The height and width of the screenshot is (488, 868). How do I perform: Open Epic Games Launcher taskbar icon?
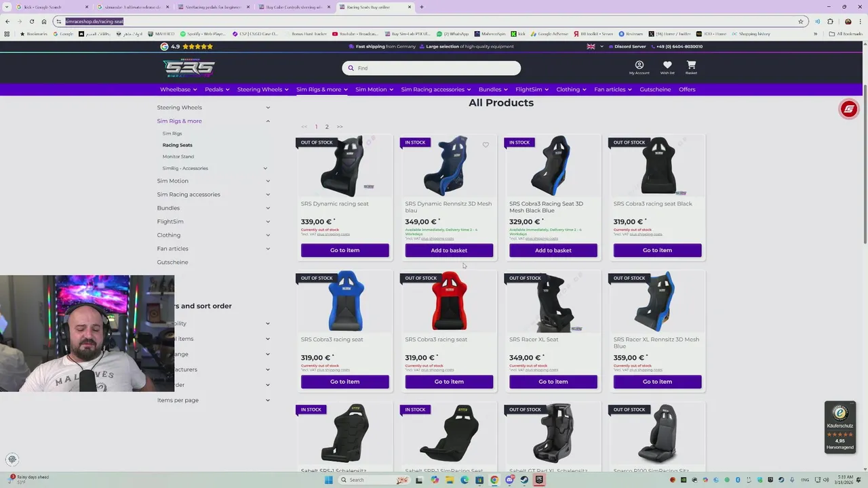(539, 480)
